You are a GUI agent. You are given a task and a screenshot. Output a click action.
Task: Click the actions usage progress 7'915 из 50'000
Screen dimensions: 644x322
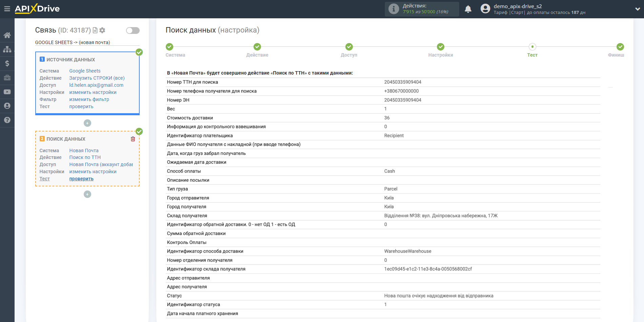(425, 12)
